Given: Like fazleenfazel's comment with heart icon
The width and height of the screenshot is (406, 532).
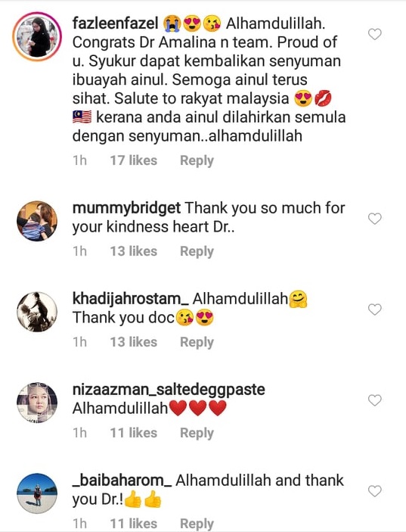Looking at the screenshot, I should click(375, 34).
